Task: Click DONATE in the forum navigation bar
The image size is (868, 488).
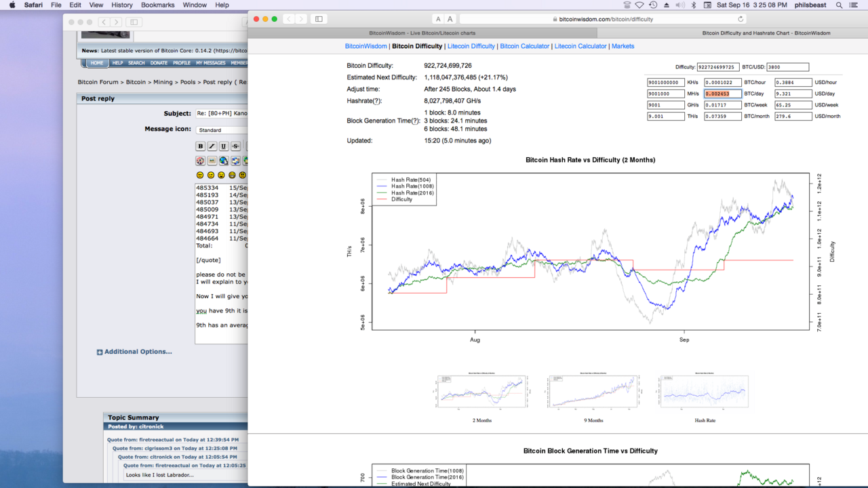Action: [x=159, y=63]
